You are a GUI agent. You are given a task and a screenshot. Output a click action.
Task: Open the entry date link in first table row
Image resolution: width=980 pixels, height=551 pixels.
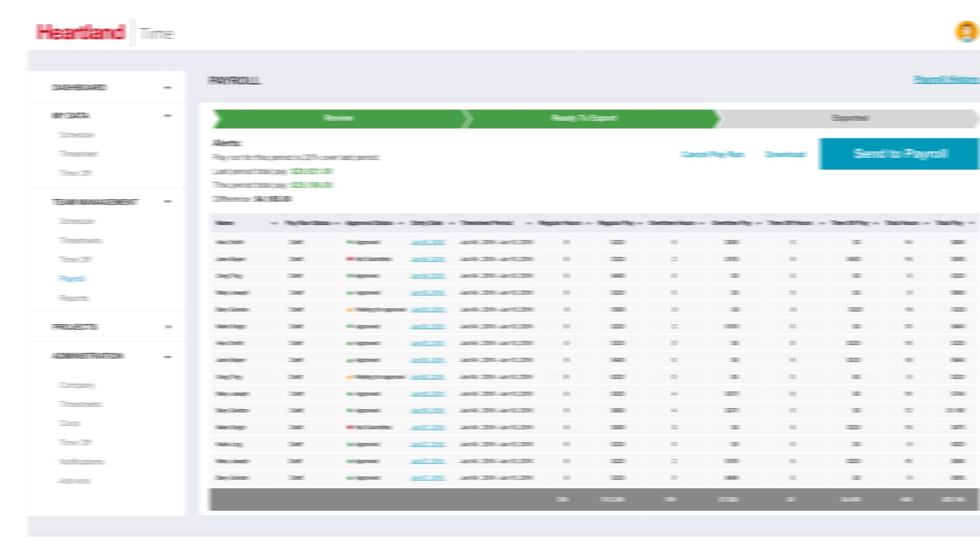428,242
